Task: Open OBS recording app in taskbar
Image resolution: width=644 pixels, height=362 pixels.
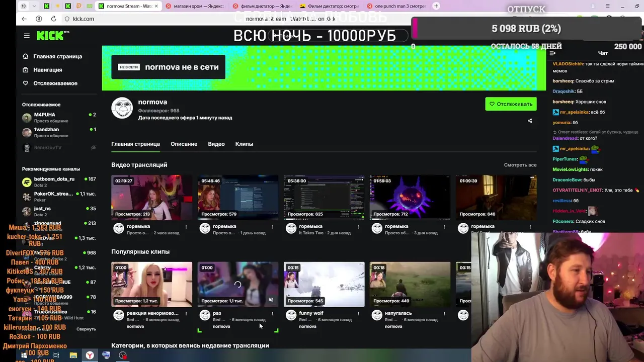Action: 123,355
